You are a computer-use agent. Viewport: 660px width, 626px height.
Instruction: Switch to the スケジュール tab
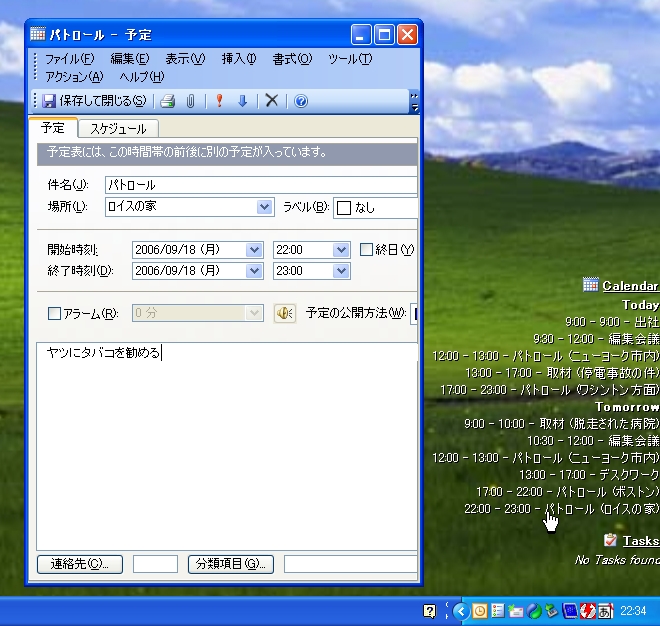coord(118,128)
